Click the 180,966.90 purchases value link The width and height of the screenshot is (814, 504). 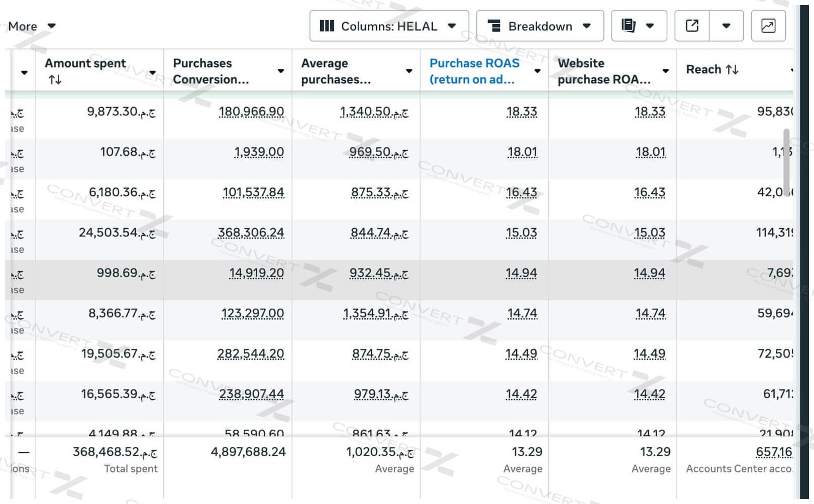coord(251,111)
